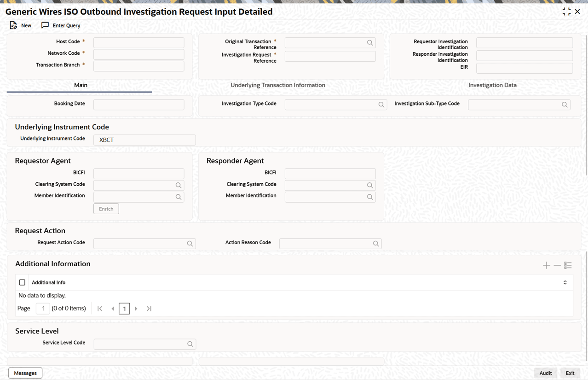The height and width of the screenshot is (380, 588).
Task: Focus the Network Code field
Action: (139, 54)
